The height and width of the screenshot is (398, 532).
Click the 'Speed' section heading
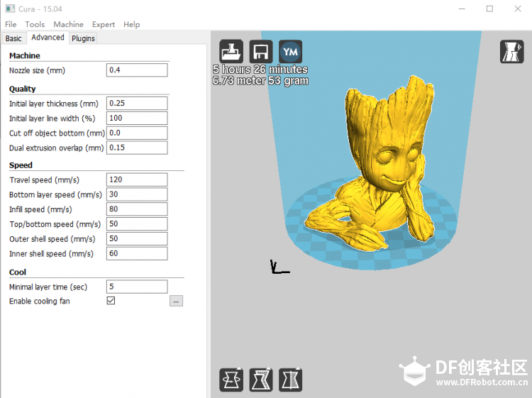[x=21, y=165]
